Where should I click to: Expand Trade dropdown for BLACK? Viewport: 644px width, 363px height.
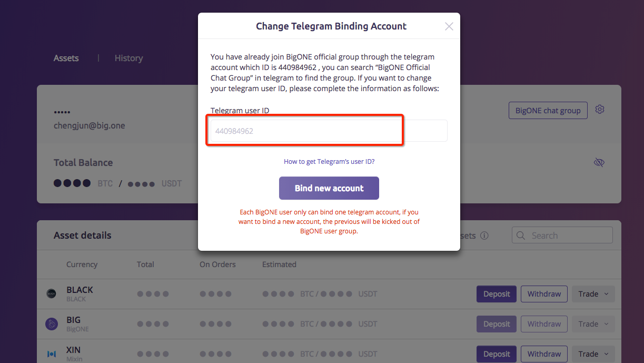click(593, 294)
